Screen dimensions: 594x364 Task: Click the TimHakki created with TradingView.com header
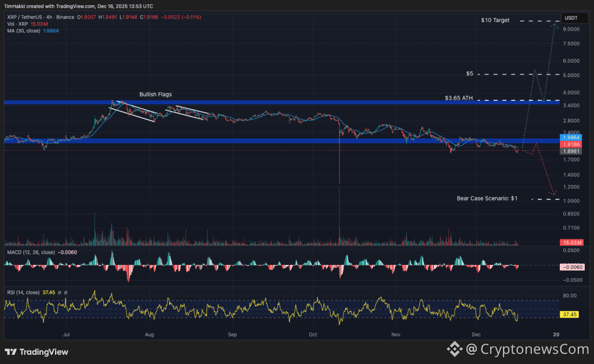(78, 6)
